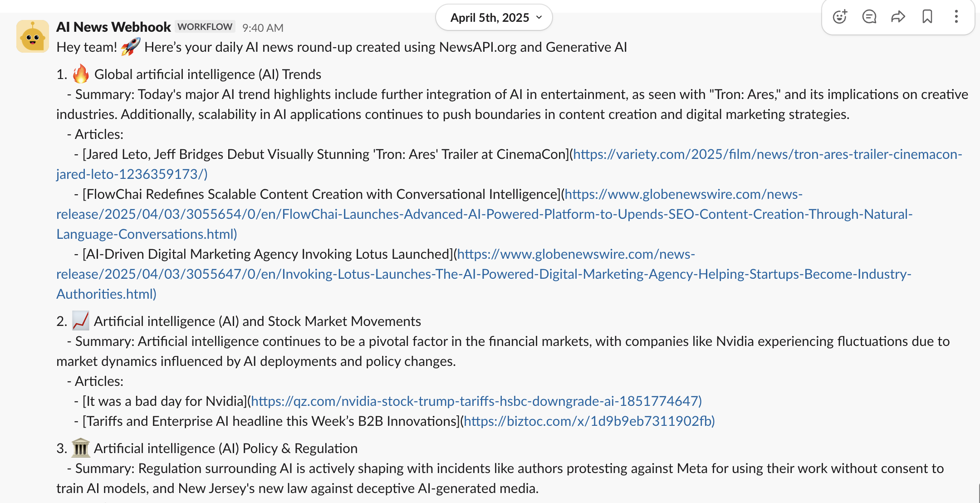Open the AI News Webhook sender name
The height and width of the screenshot is (503, 980).
tap(113, 27)
